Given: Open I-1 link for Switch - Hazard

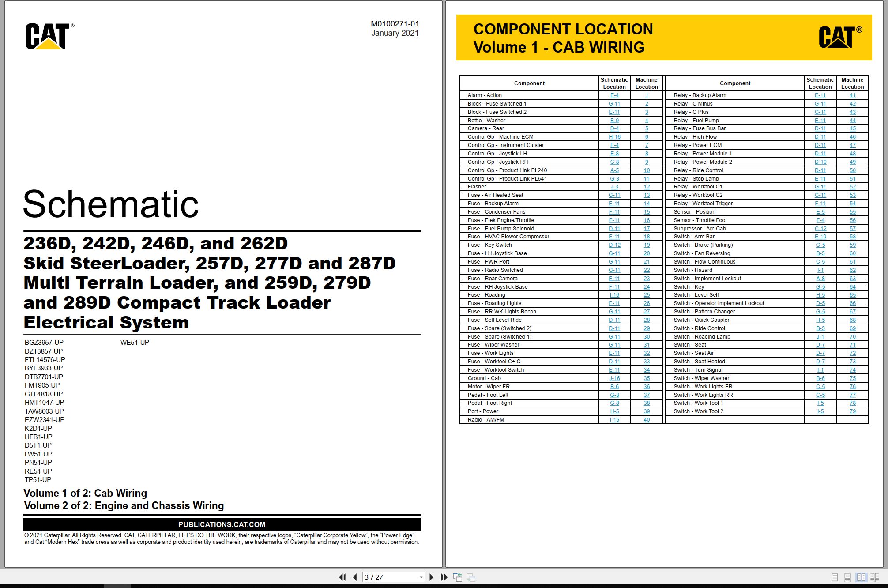Looking at the screenshot, I should (x=820, y=270).
